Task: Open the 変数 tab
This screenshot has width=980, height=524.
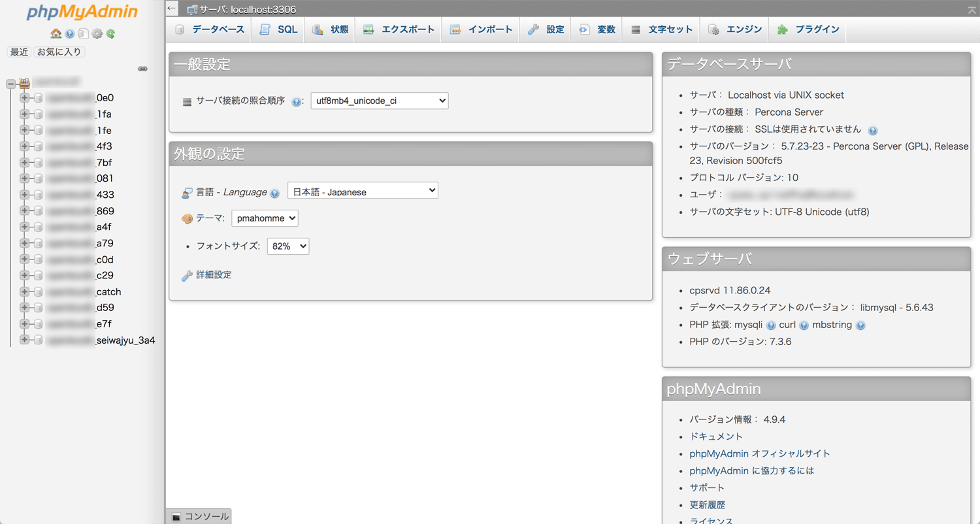Action: click(x=596, y=30)
